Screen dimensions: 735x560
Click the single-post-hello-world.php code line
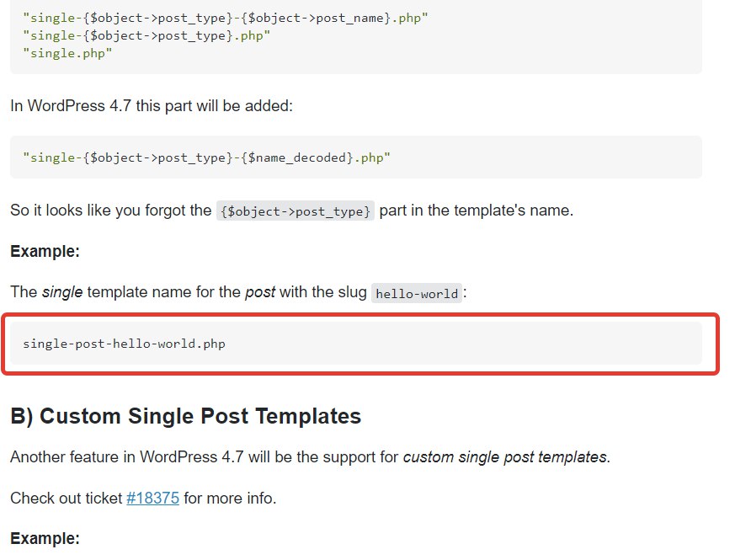click(x=124, y=344)
